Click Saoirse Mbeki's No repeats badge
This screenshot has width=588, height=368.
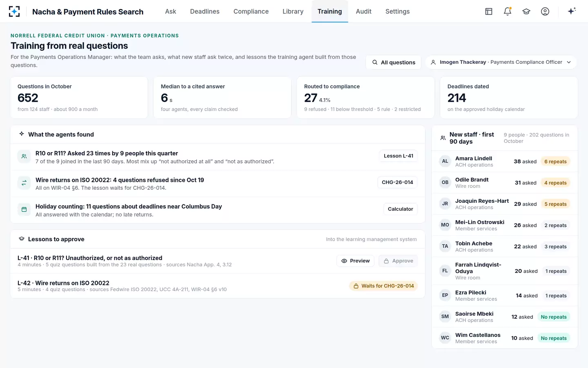554,317
